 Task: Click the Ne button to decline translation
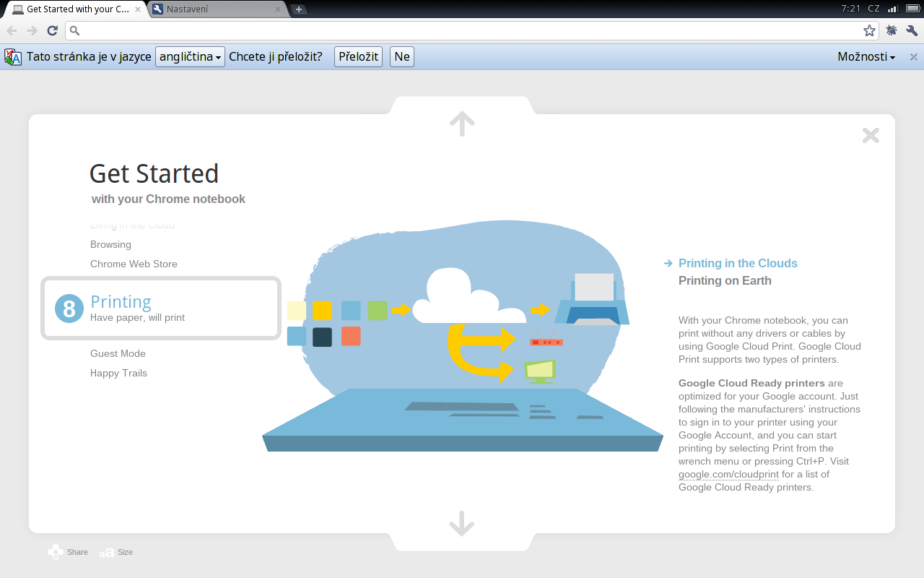[402, 57]
